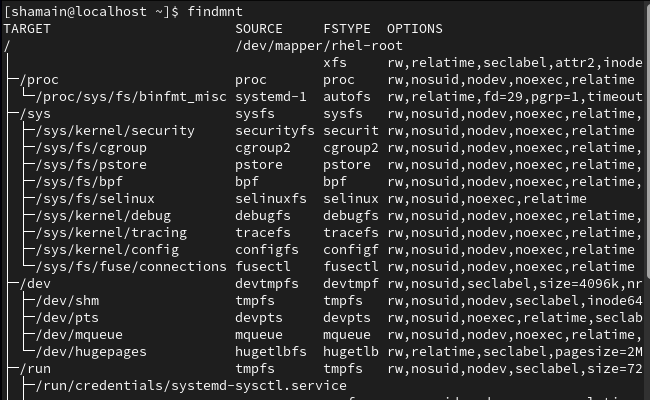Select the /proc/sys/fs/binfmt_misc entry

click(131, 97)
